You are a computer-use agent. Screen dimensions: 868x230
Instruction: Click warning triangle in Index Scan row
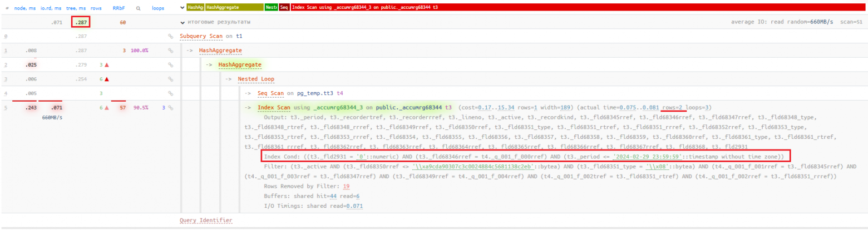(x=106, y=108)
